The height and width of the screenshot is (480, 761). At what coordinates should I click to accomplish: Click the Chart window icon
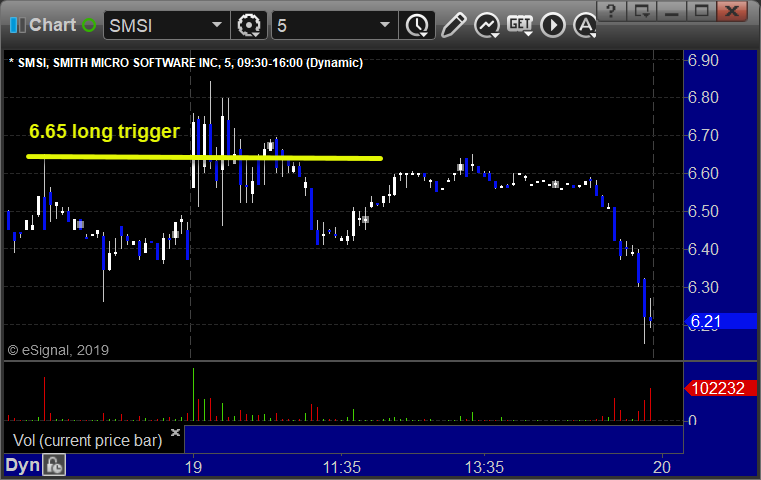(17, 25)
